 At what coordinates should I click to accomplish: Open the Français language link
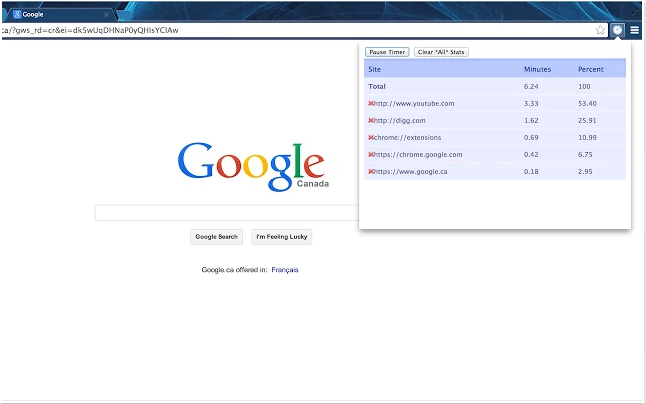click(x=285, y=270)
